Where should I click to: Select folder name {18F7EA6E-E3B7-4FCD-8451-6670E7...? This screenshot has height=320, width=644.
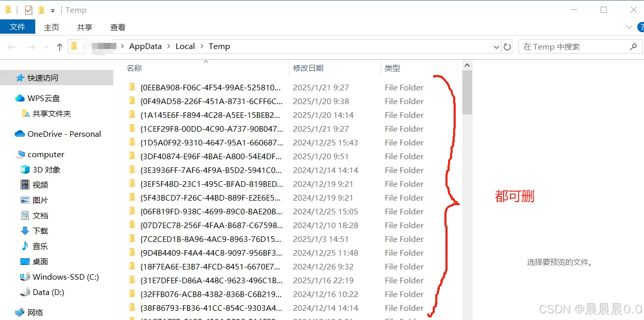pyautogui.click(x=211, y=266)
